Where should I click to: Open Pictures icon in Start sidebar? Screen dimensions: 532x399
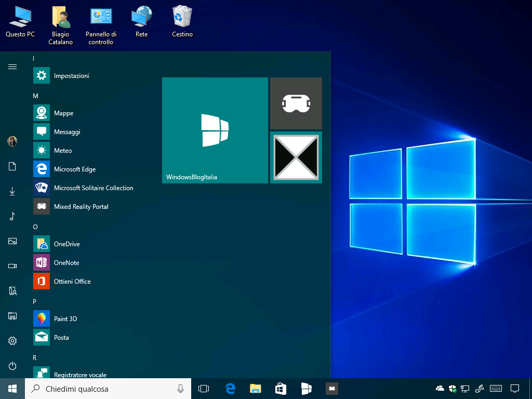tap(12, 241)
